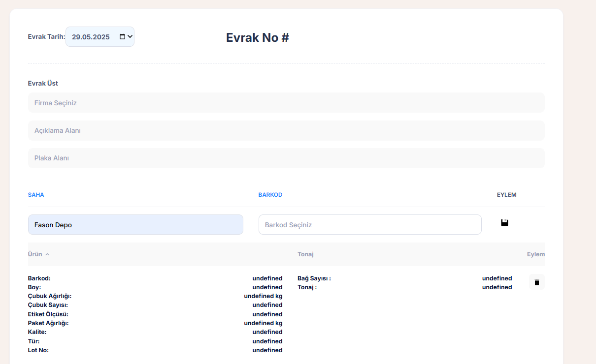Image resolution: width=596 pixels, height=364 pixels.
Task: Click the blue BARKOD column header
Action: pos(270,195)
